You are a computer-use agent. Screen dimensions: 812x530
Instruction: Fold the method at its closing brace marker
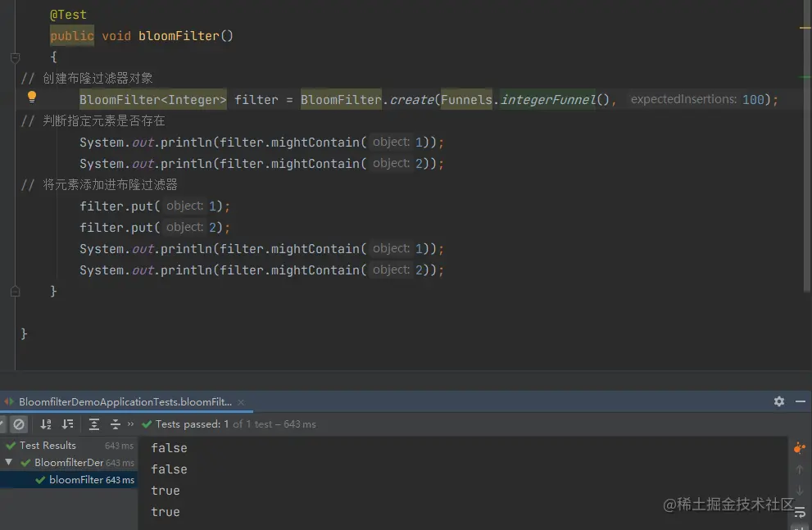(15, 292)
